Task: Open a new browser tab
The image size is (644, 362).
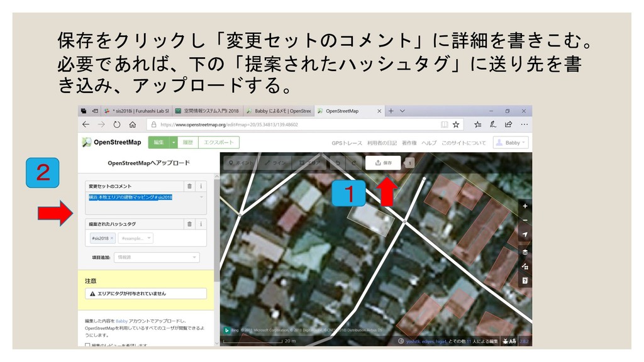Action: point(391,111)
